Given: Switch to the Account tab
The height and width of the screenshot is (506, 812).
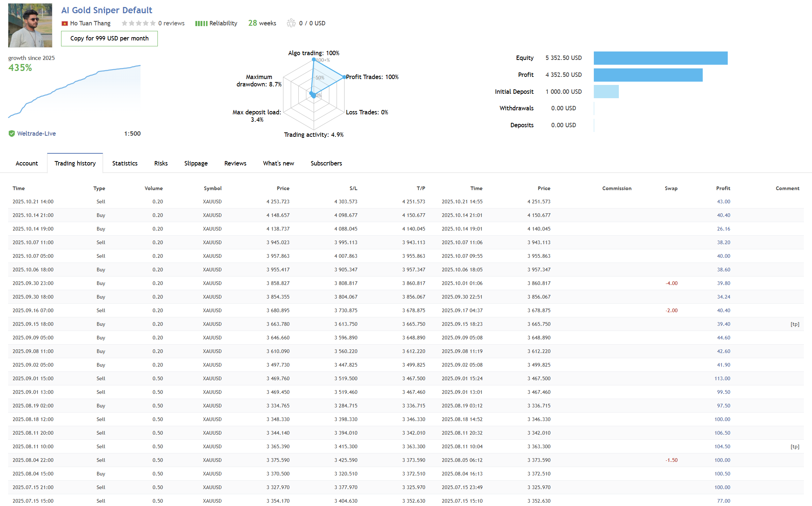Looking at the screenshot, I should coord(26,163).
